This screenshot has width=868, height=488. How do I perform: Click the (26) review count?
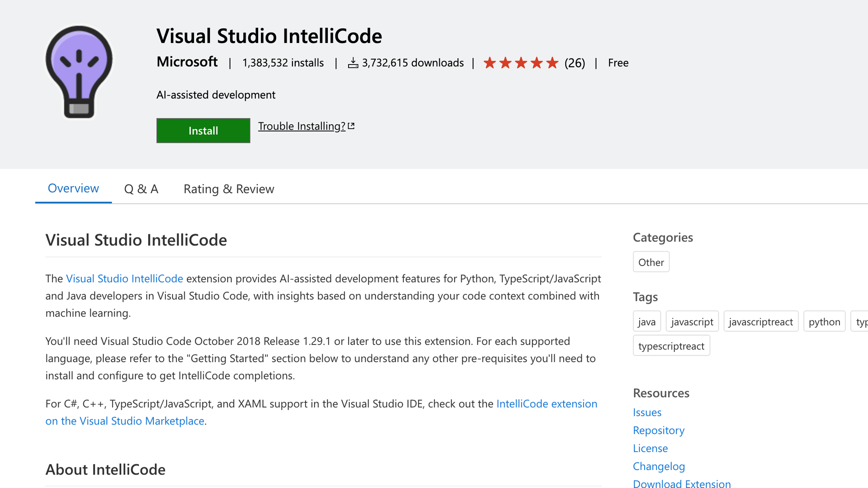[x=575, y=63]
